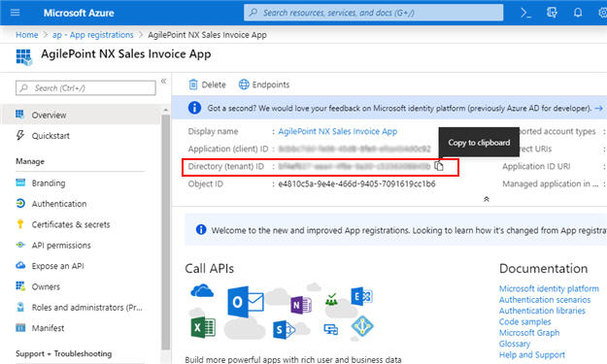Click the Outlook icon under Call APIs
This screenshot has width=607, height=364.
(x=246, y=302)
